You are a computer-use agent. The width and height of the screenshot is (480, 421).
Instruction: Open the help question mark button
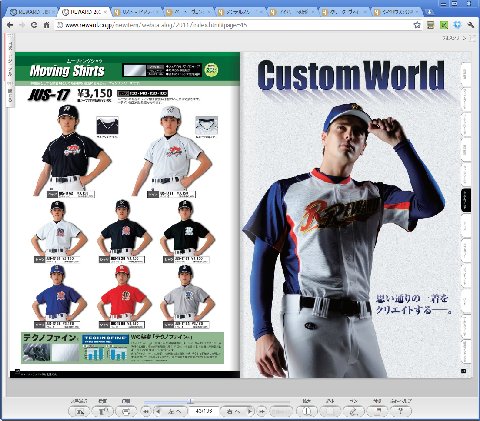(x=400, y=412)
